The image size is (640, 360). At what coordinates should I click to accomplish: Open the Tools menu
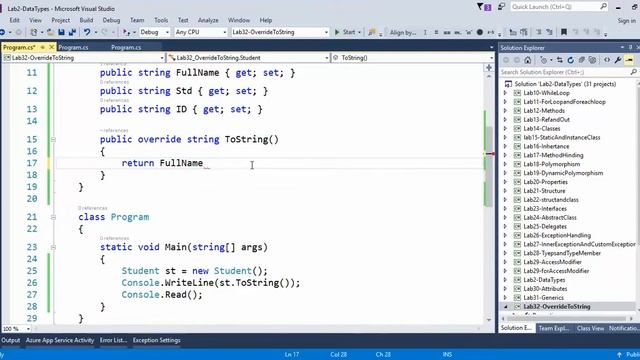161,20
